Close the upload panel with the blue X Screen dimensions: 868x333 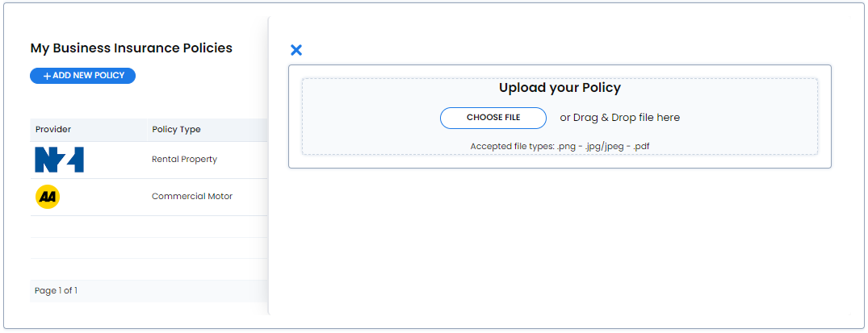coord(296,50)
